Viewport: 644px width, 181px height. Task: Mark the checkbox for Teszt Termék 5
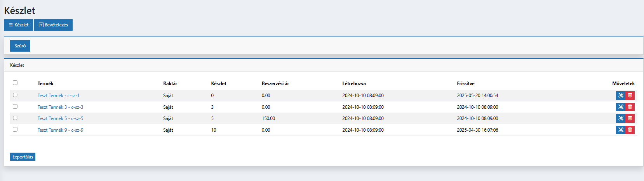click(x=15, y=118)
